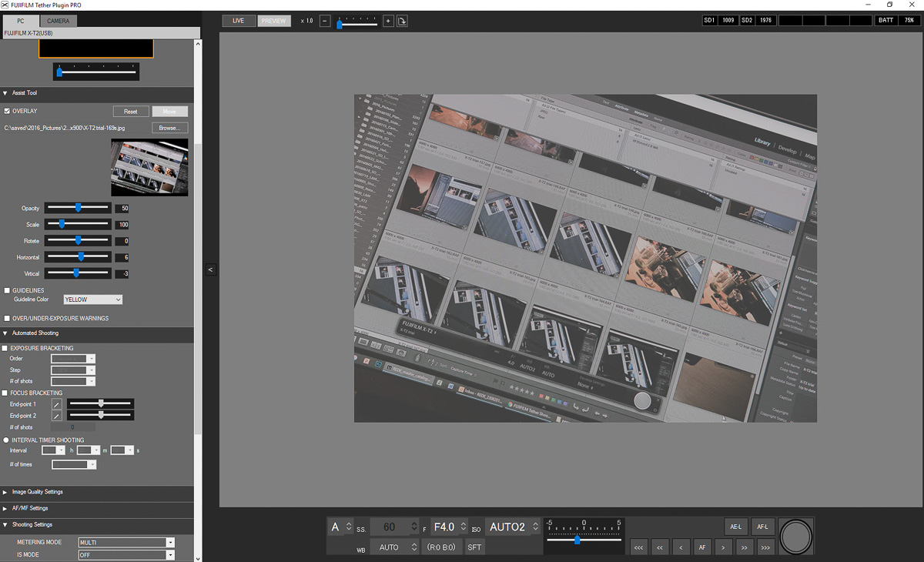The image size is (924, 562).
Task: Move focus with << button
Action: tap(659, 547)
